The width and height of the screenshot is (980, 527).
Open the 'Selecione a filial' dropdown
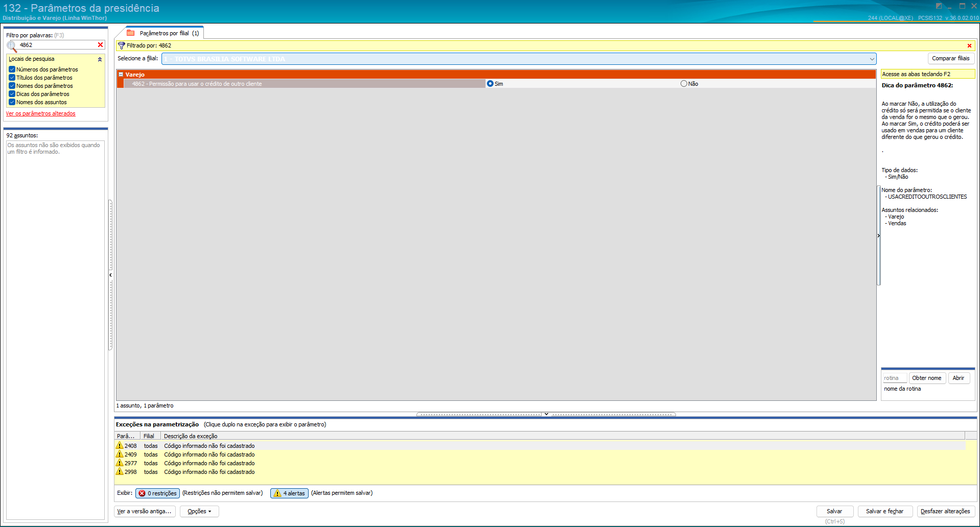872,59
